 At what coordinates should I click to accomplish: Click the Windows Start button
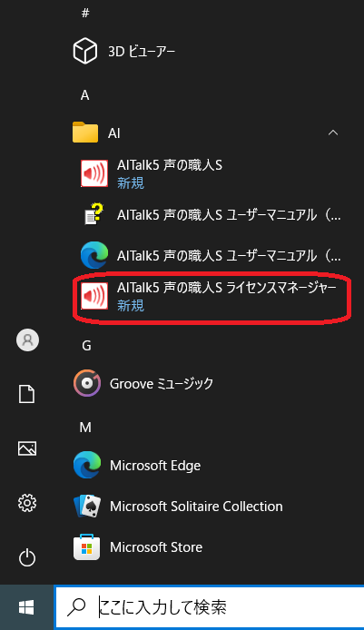(x=26, y=607)
